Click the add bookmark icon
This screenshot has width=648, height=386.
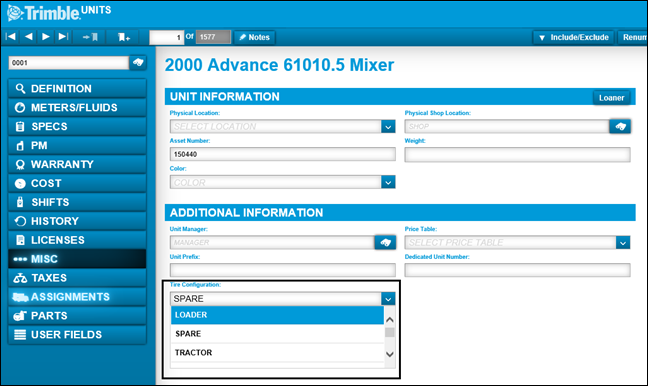click(124, 37)
